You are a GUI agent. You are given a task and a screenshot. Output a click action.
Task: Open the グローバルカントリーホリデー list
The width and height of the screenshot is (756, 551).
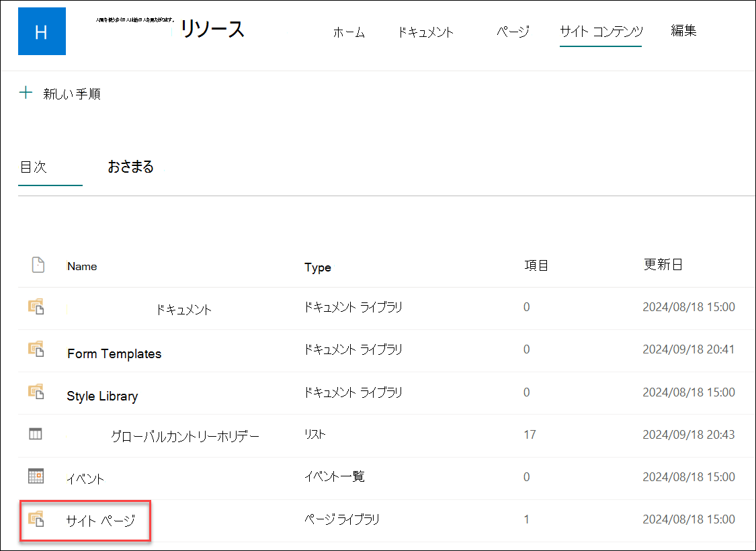pyautogui.click(x=185, y=437)
